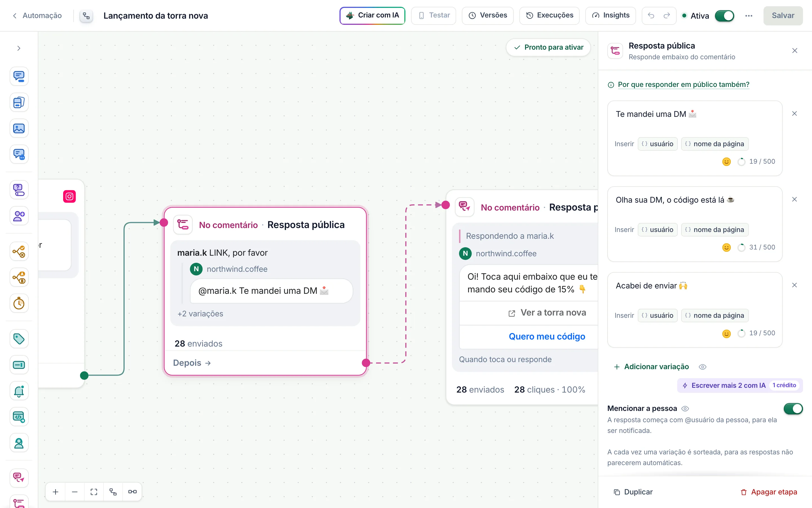Viewport: 812px width, 508px height.
Task: Redo the last change
Action: [667, 16]
